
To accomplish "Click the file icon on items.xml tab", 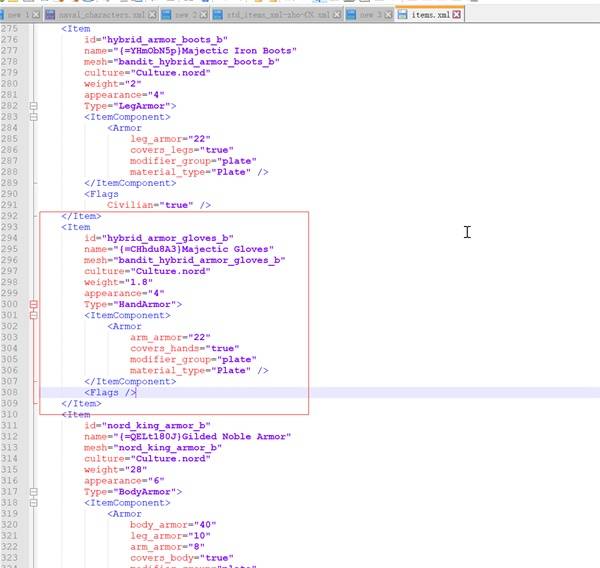I will (x=402, y=15).
